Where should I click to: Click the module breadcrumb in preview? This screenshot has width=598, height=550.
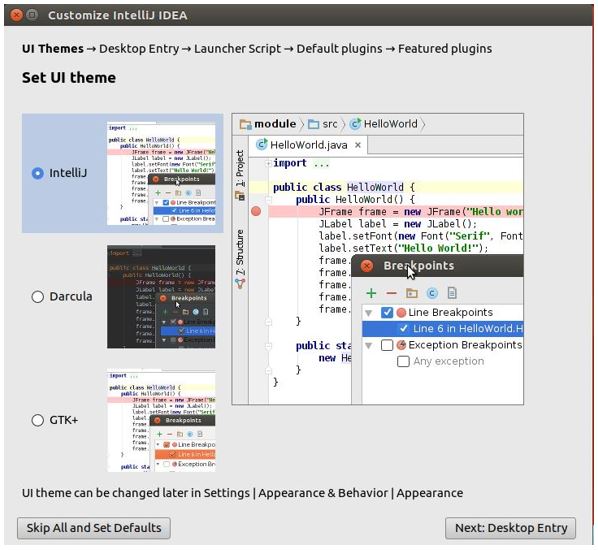(268, 124)
